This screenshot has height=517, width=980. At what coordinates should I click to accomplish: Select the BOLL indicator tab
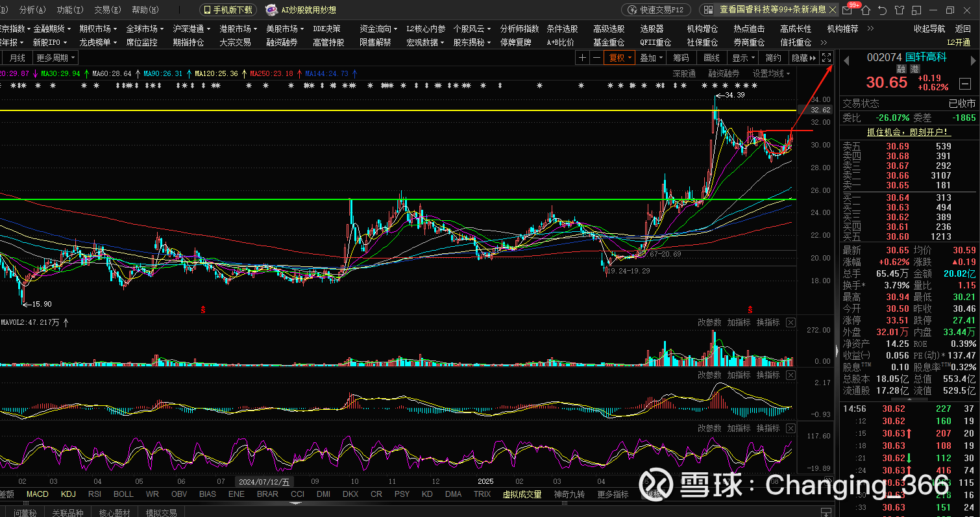coord(123,494)
